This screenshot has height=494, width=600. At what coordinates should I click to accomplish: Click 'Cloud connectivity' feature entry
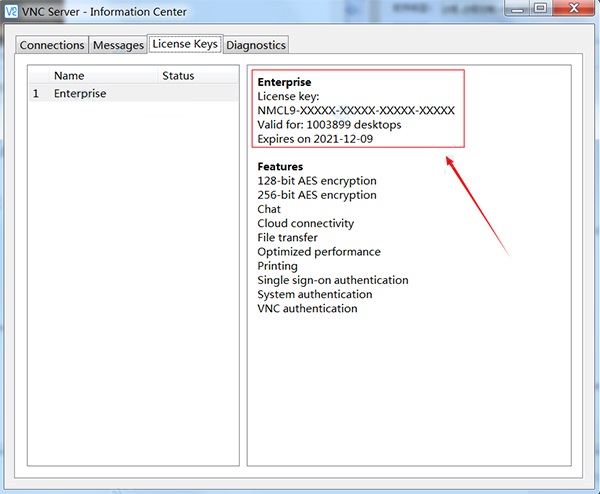coord(305,223)
